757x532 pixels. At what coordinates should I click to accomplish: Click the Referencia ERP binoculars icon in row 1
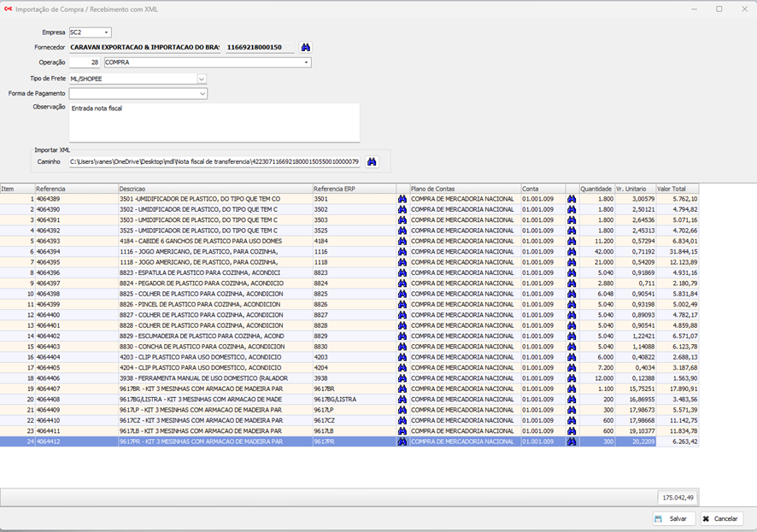(402, 199)
